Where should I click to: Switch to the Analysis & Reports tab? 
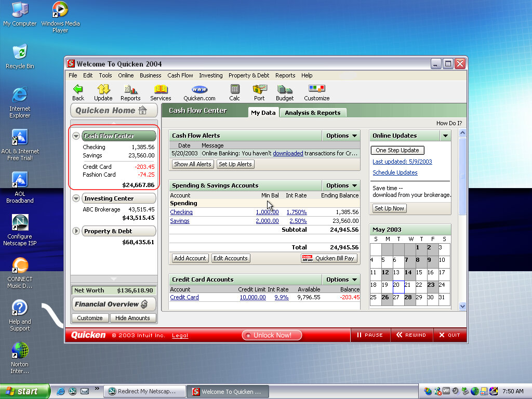[312, 113]
